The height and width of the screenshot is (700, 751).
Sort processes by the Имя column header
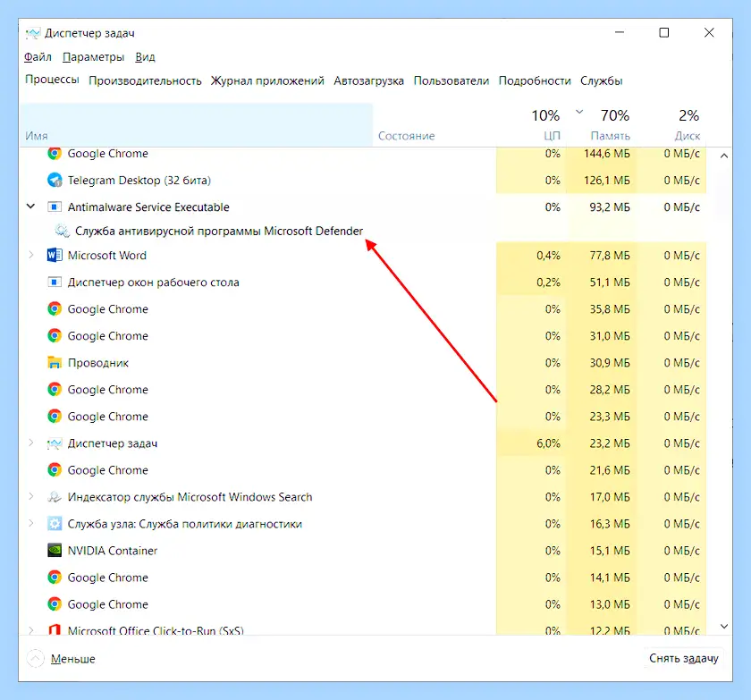click(x=197, y=125)
